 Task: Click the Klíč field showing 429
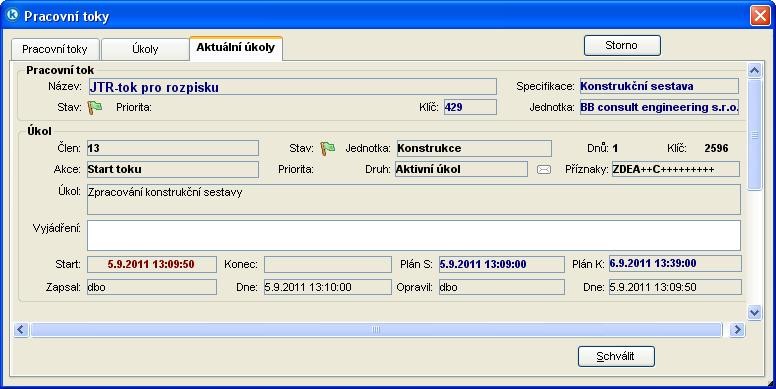470,107
